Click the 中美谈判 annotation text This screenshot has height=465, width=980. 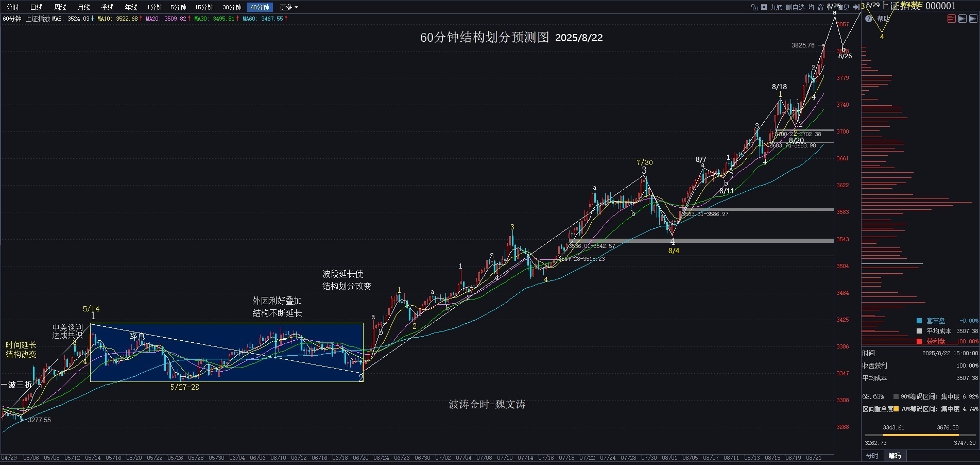67,327
